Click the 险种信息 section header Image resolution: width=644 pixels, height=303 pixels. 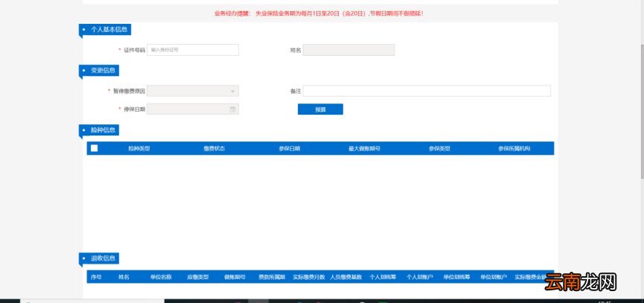click(99, 130)
